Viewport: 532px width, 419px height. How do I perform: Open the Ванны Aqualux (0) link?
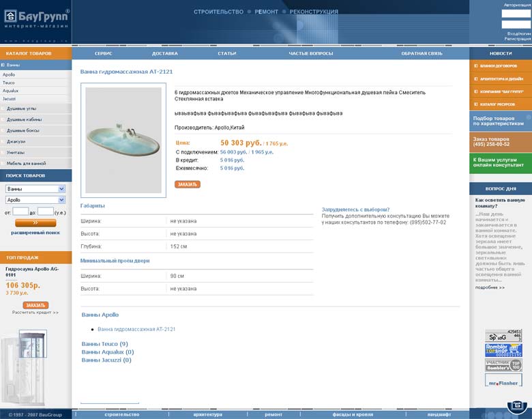[x=108, y=352]
